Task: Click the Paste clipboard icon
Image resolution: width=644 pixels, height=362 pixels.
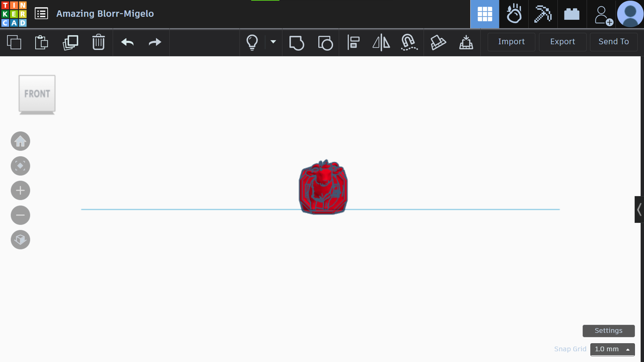Action: point(42,42)
